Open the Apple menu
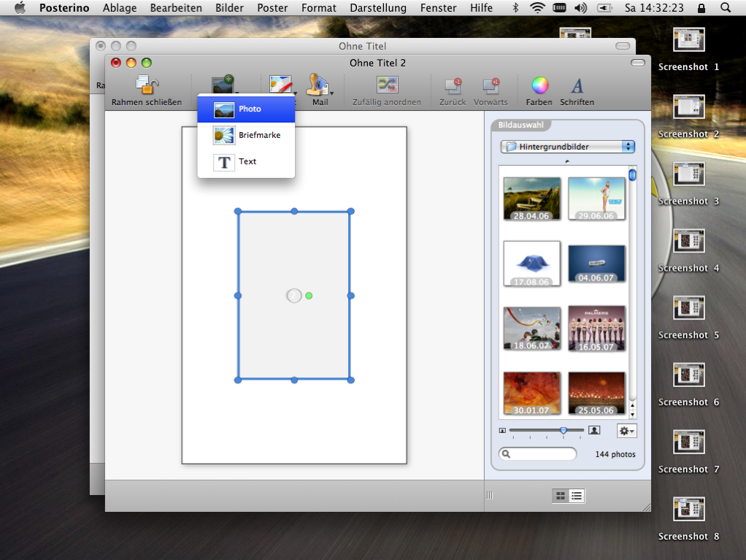 20,7
